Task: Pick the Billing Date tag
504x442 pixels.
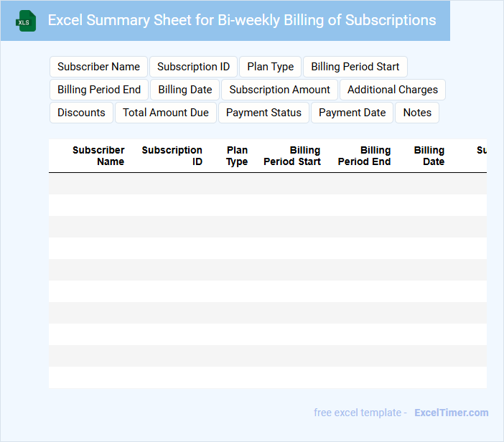Action: pos(185,90)
